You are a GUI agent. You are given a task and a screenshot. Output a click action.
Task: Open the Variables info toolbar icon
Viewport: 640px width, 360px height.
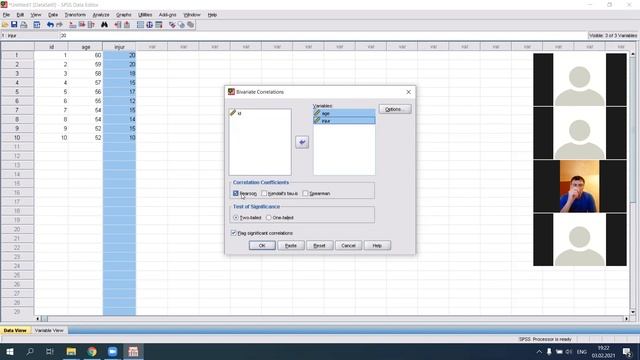tap(91, 25)
